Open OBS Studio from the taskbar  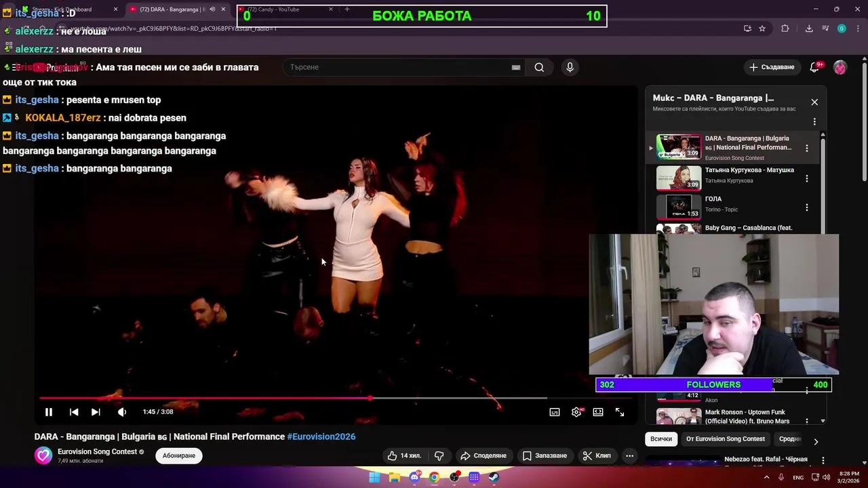click(454, 477)
